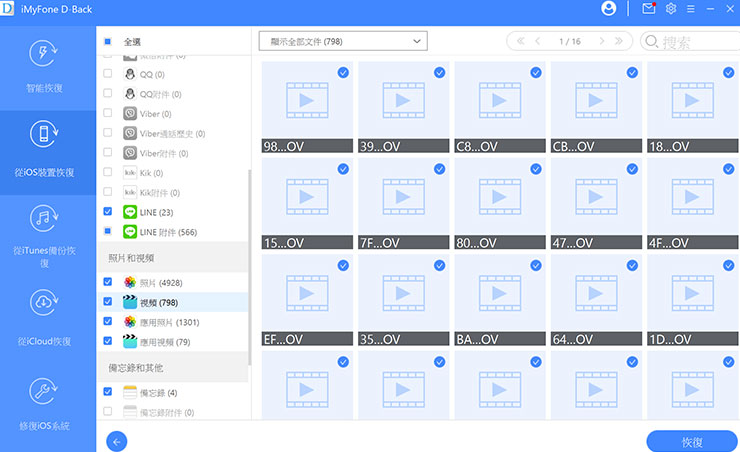
Task: Select the 39...OV video thumbnail
Action: 404,107
